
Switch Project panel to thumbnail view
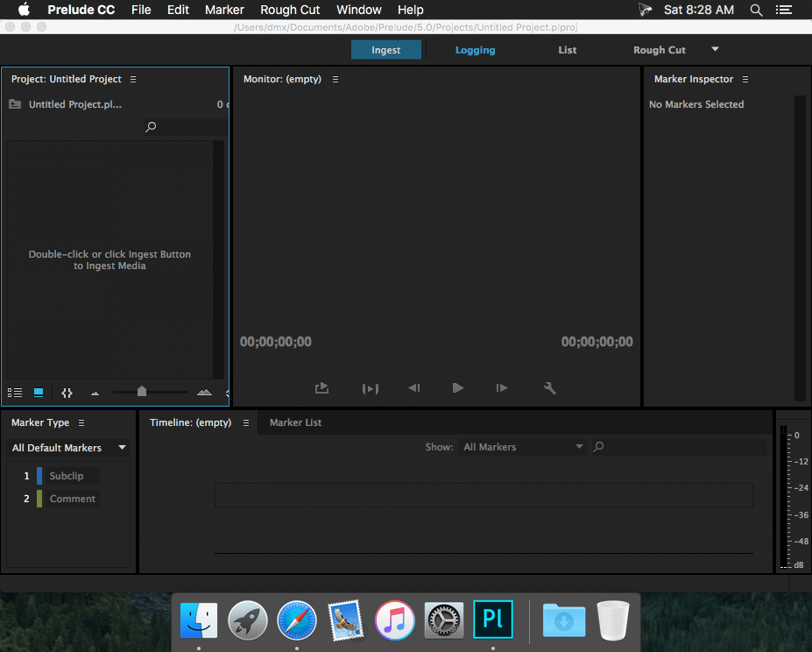coord(39,393)
